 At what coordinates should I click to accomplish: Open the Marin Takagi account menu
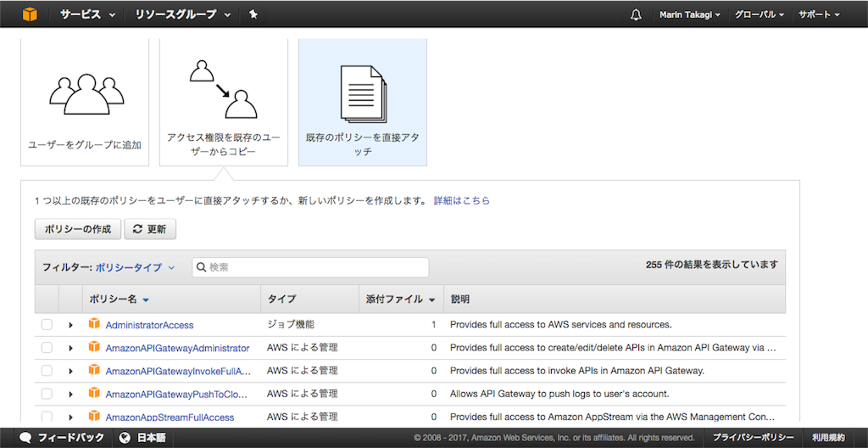(x=690, y=15)
